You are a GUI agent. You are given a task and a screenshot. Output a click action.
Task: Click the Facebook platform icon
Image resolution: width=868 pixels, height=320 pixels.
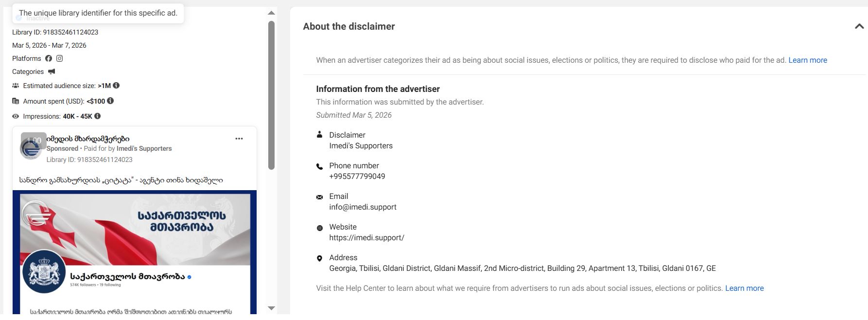click(49, 58)
